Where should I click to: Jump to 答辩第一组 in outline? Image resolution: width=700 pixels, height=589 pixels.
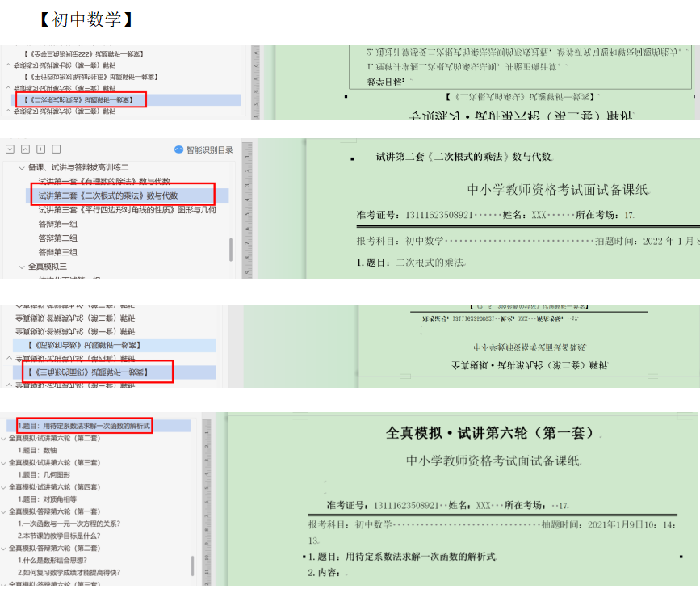tap(58, 224)
